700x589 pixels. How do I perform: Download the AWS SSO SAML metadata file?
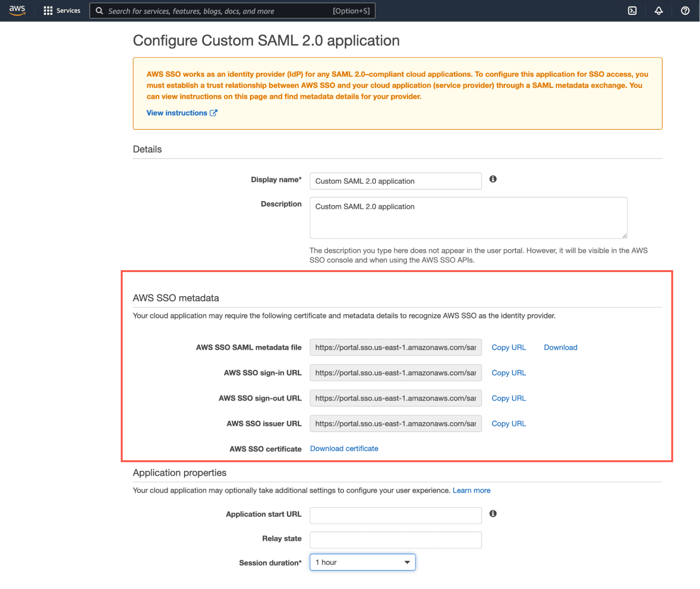pos(560,347)
